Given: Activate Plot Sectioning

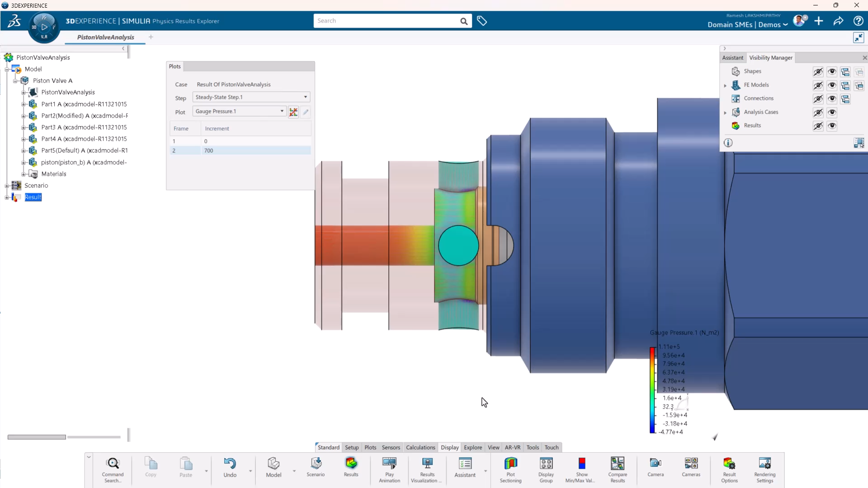Looking at the screenshot, I should pyautogui.click(x=510, y=469).
